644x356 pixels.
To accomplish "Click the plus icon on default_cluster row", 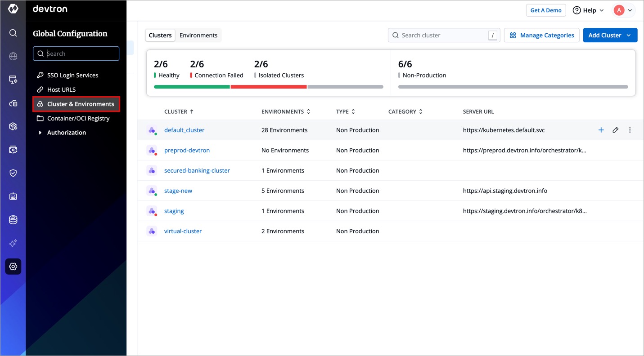I will pyautogui.click(x=601, y=130).
